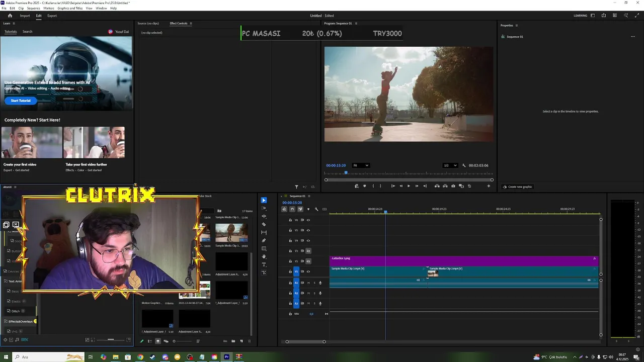Toggle V1 track targeting
Viewport: 644px width, 362px height.
click(x=296, y=271)
